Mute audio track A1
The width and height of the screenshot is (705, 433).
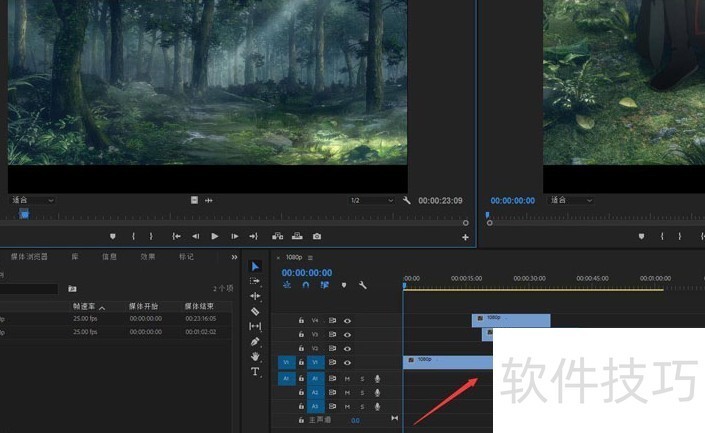pyautogui.click(x=347, y=379)
